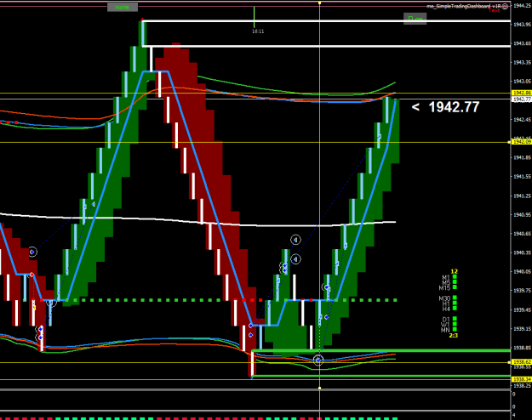The height and width of the screenshot is (420, 532).
Task: Click the M30 timeframe green square
Action: pos(455,298)
